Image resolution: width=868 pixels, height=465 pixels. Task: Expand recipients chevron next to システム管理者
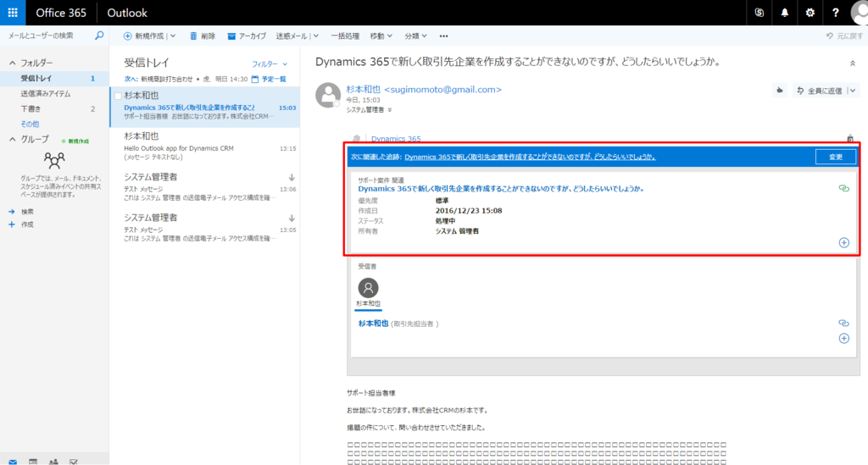pos(390,110)
